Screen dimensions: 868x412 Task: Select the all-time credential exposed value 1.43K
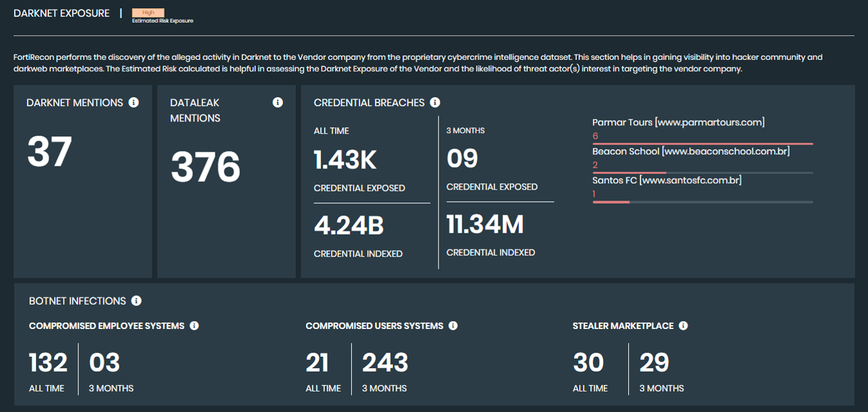(345, 158)
